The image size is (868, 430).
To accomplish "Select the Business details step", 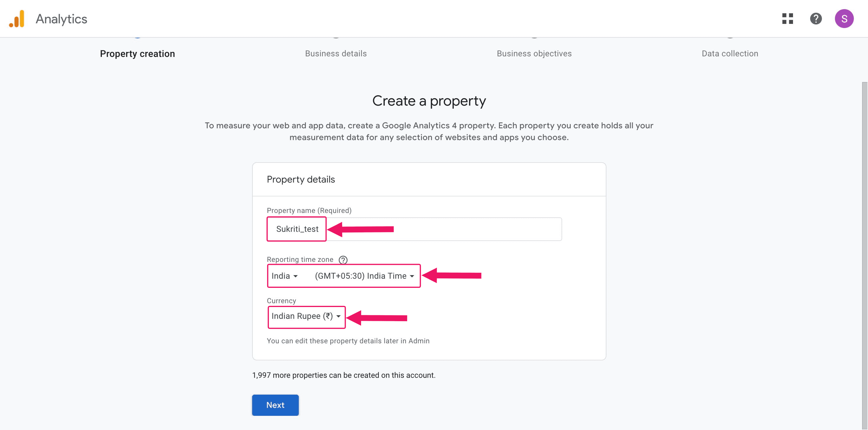I will (x=336, y=53).
